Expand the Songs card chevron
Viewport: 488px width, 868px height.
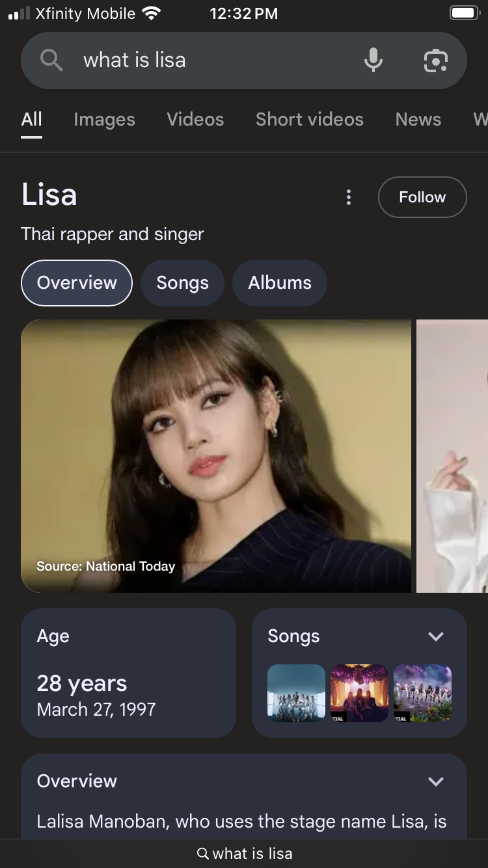[436, 636]
